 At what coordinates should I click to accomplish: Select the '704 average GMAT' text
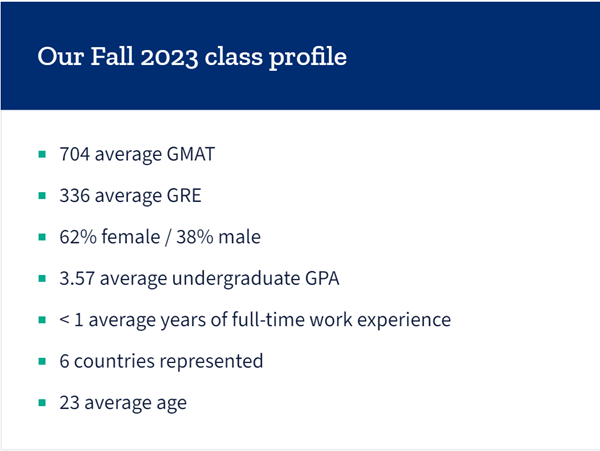[137, 155]
